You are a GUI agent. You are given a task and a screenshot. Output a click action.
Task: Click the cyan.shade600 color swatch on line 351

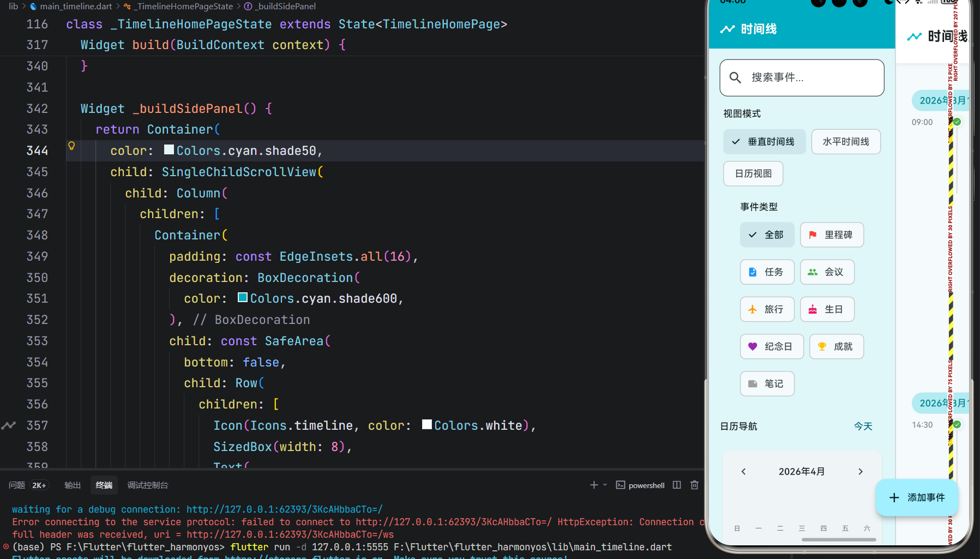click(x=243, y=297)
